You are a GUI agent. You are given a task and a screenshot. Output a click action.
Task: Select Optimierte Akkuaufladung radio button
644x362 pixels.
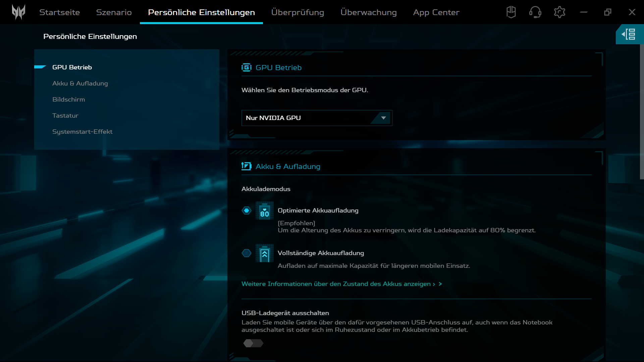pos(247,210)
